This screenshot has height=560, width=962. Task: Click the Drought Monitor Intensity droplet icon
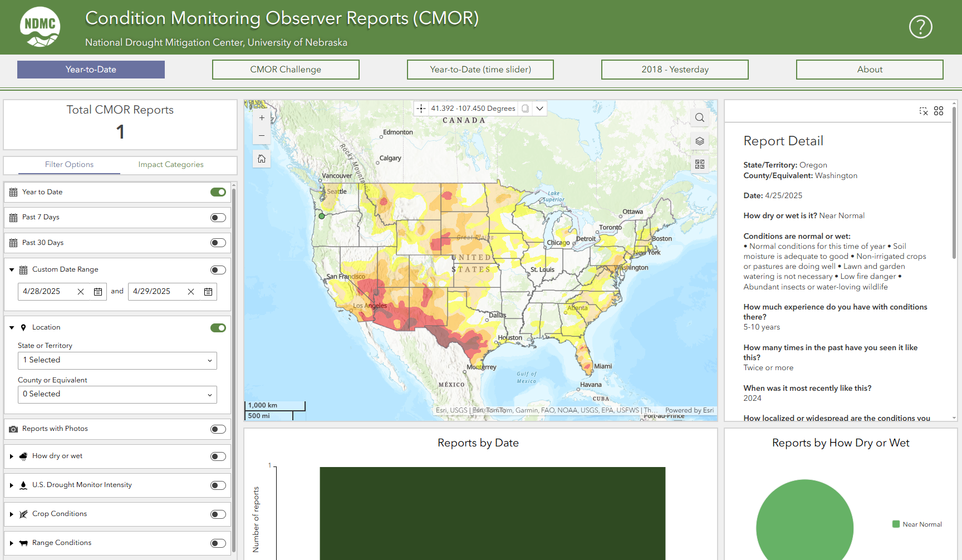point(23,485)
